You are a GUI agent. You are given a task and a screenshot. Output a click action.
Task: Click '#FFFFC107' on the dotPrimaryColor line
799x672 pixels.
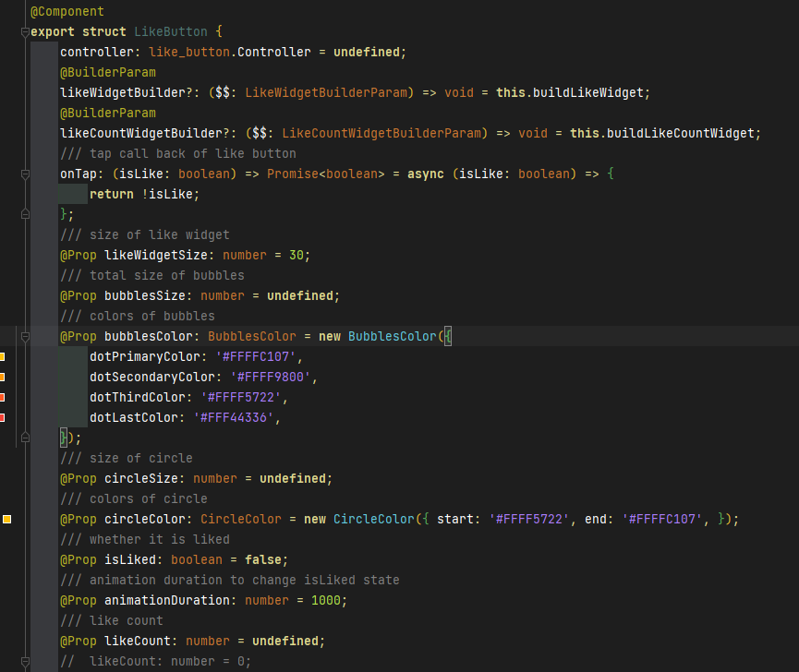pos(255,357)
